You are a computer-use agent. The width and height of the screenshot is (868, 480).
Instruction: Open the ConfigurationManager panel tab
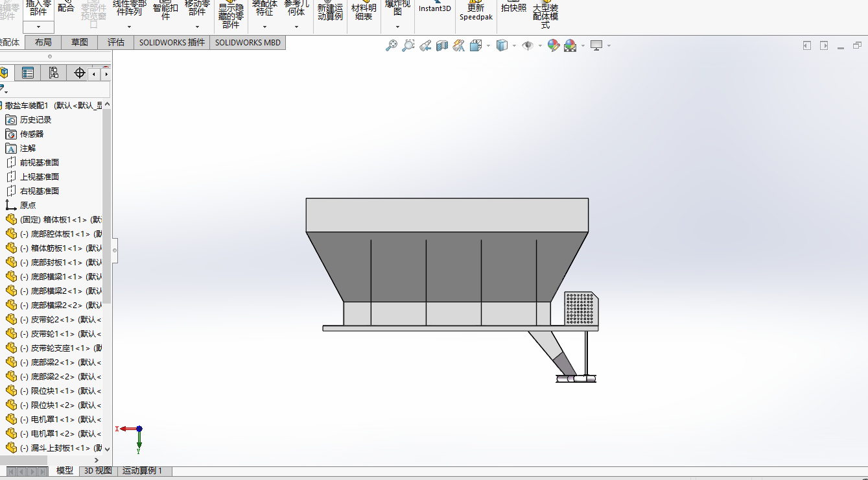pyautogui.click(x=53, y=73)
